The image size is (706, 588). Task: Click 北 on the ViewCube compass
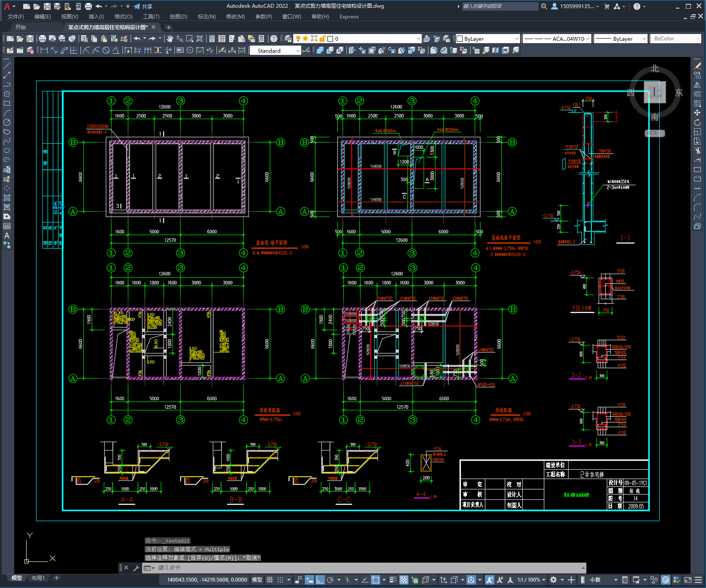click(654, 69)
